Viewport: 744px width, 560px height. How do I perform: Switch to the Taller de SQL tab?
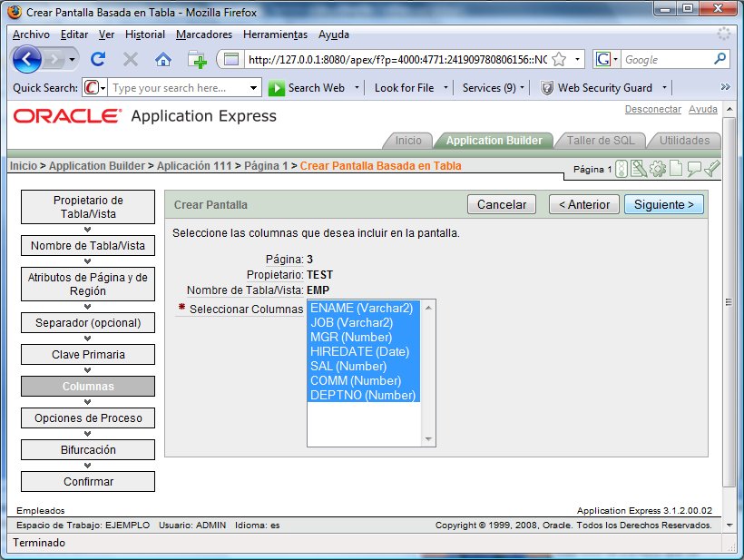[601, 141]
